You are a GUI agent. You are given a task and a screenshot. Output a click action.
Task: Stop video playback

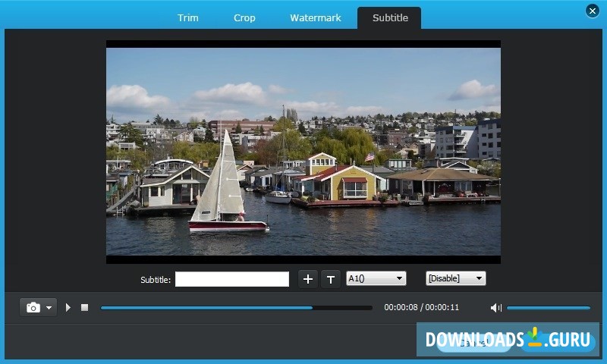click(84, 308)
